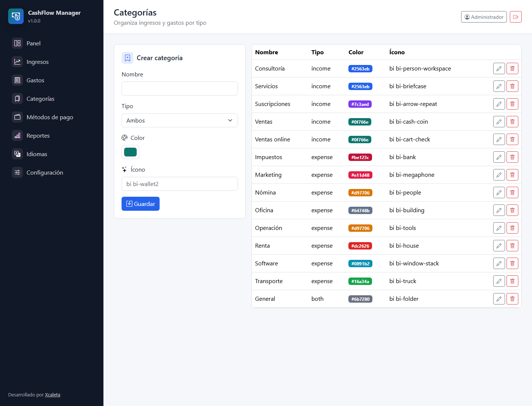Click the Nombre column header
Image resolution: width=532 pixels, height=406 pixels.
[x=266, y=52]
